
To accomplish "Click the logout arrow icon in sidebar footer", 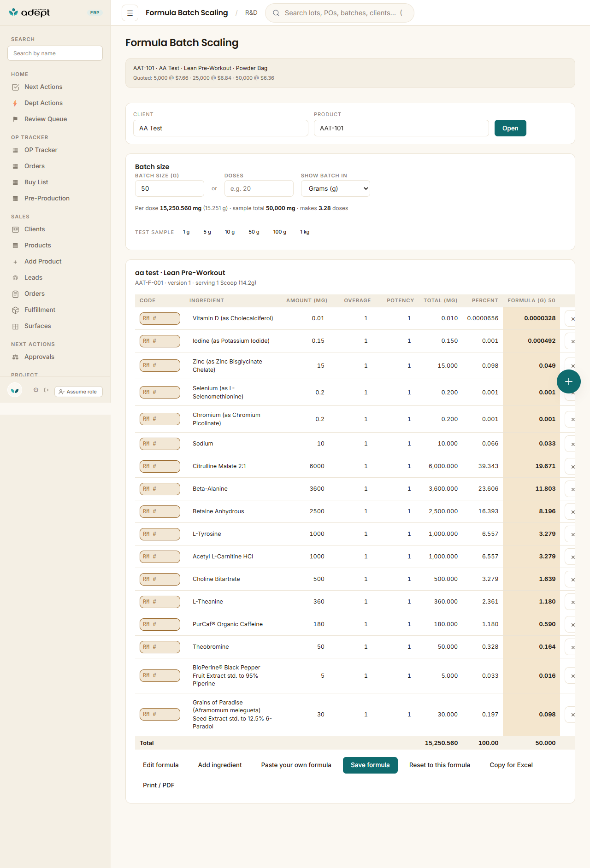I will 46,390.
